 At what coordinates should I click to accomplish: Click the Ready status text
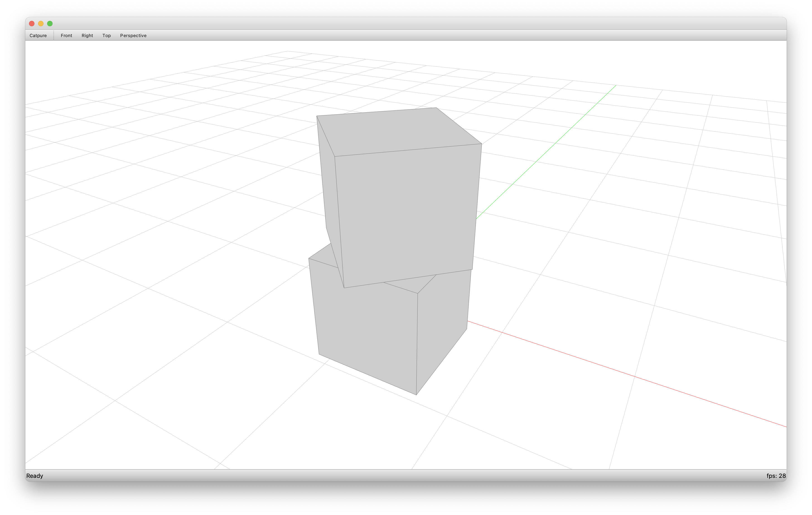[35, 476]
